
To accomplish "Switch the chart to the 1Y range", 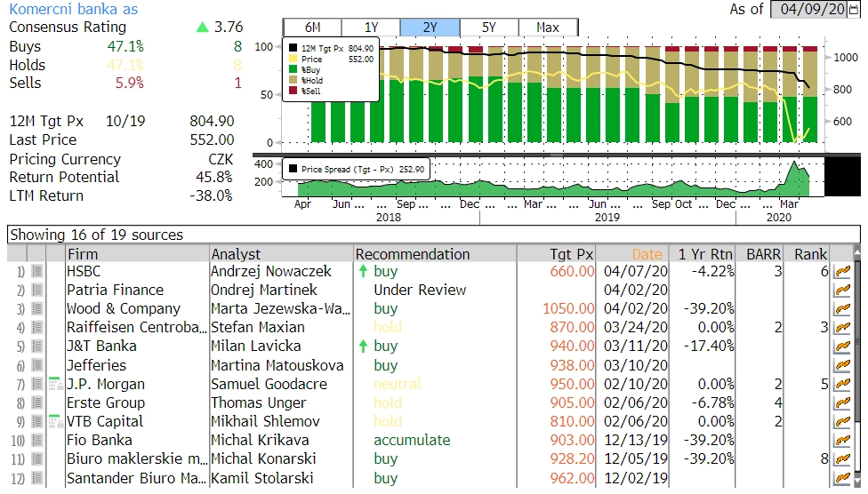I will click(371, 28).
